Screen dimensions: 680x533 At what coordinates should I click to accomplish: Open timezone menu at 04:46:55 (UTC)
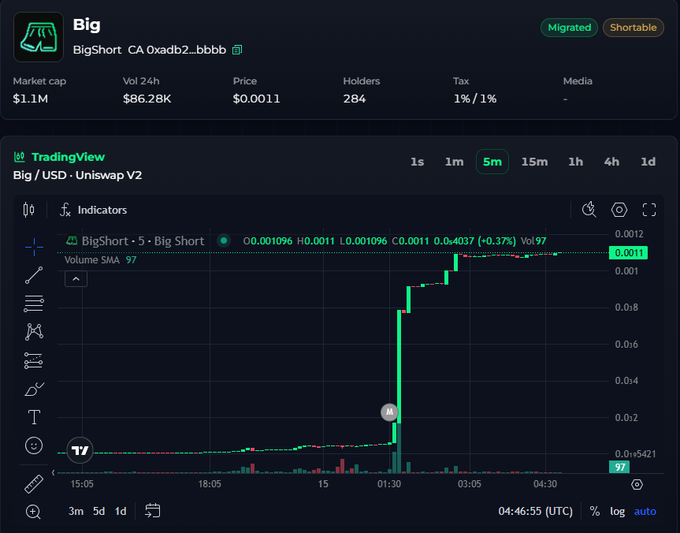535,511
